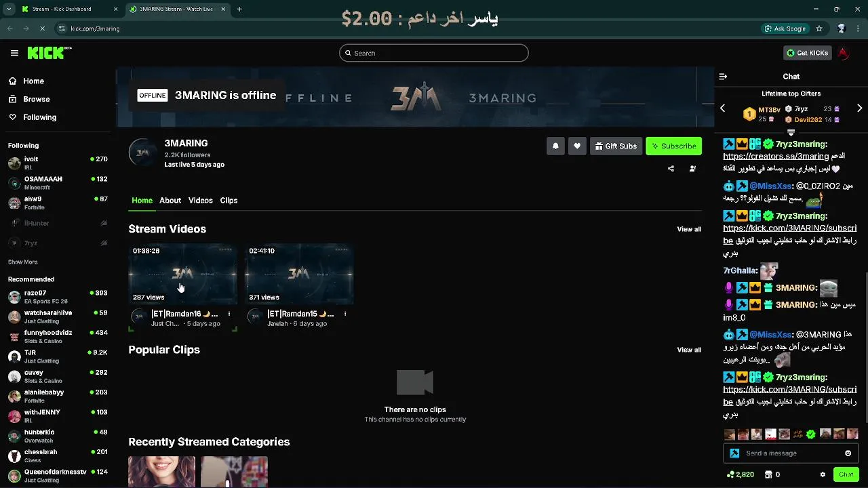Image resolution: width=868 pixels, height=488 pixels.
Task: Click the KICK logo
Action: click(x=50, y=53)
